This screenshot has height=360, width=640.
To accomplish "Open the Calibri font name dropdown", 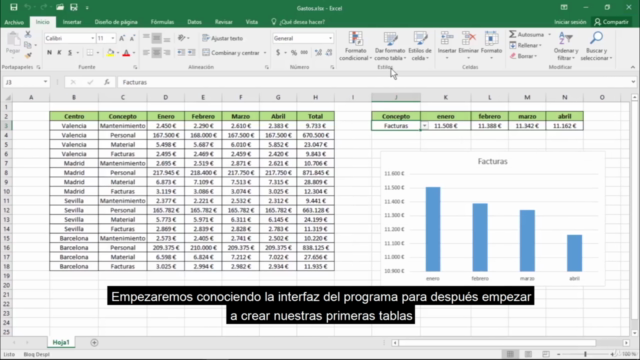I will click(92, 38).
